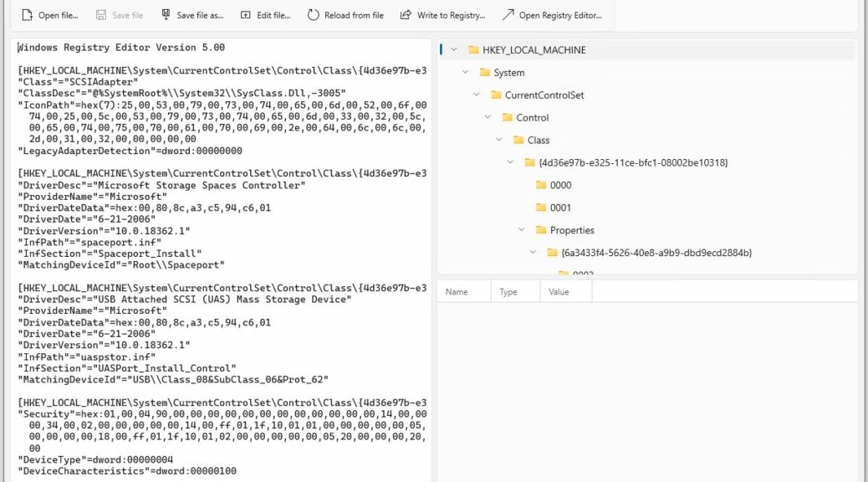Screen dimensions: 868x482
Task: Collapse the {4d36e97b-e325-11ce-bfc1-08002be10318} node
Action: (x=510, y=162)
